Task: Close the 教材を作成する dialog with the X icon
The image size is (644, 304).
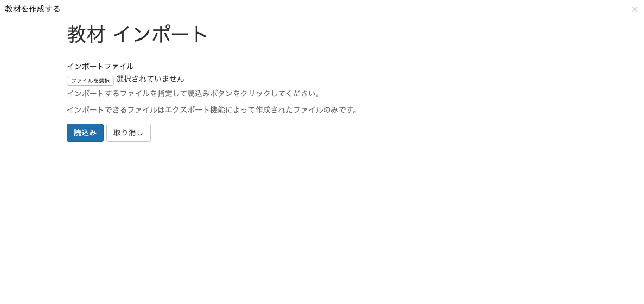Action: [635, 9]
